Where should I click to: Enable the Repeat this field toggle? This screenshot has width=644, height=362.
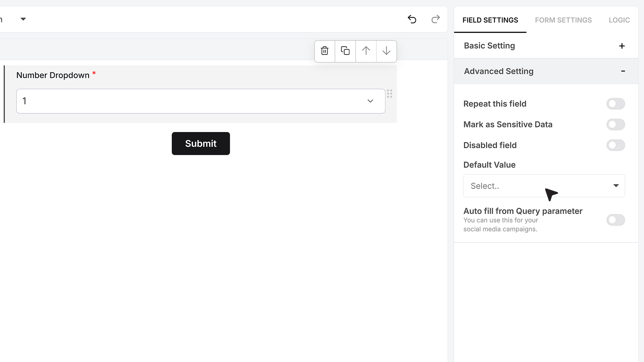click(x=615, y=104)
